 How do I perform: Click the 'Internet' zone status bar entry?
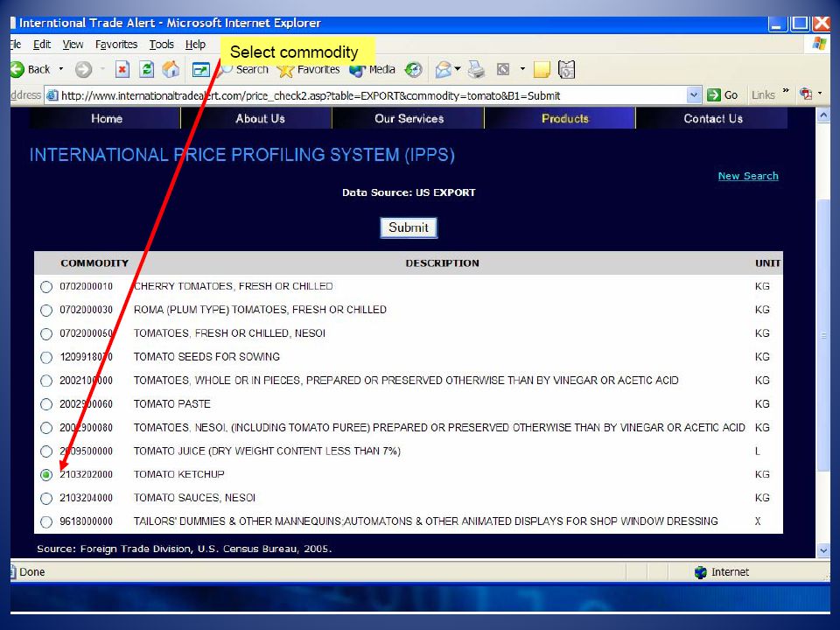click(722, 572)
